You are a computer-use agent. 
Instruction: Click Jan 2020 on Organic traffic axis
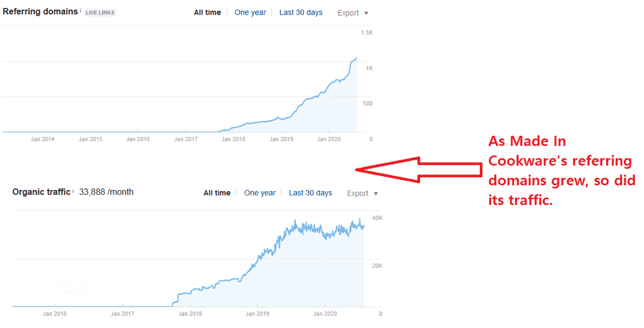pyautogui.click(x=325, y=314)
